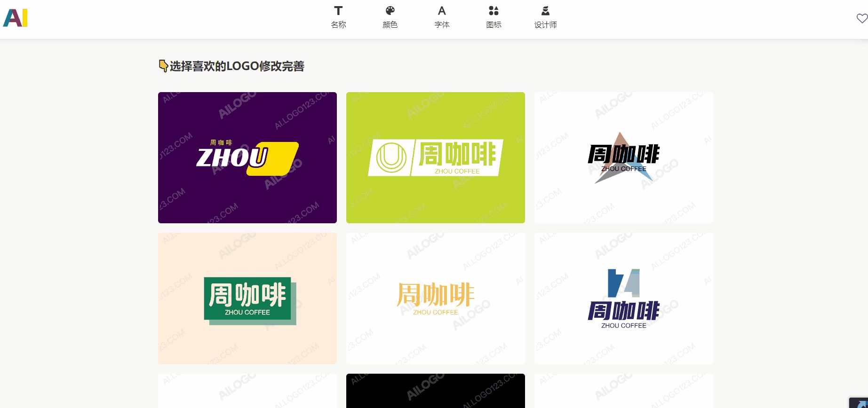The height and width of the screenshot is (408, 868).
Task: Select the lime green 周咖啡 logo card
Action: 436,157
